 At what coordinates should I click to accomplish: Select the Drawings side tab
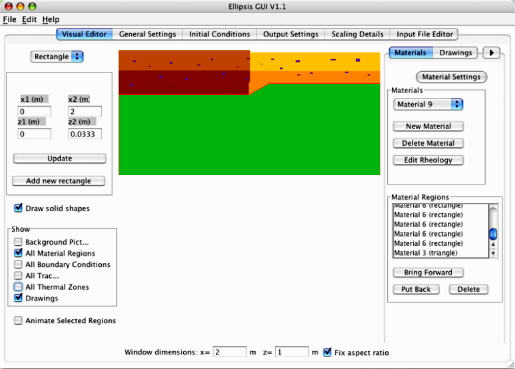pyautogui.click(x=455, y=53)
